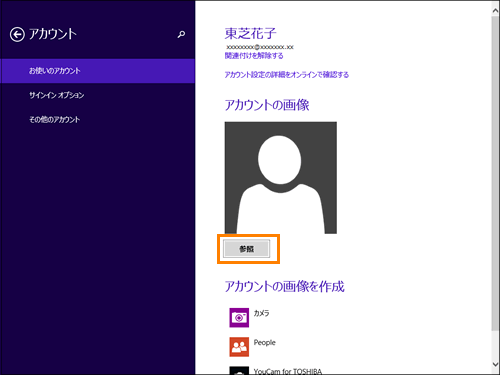Go back using the circled arrow icon
The width and height of the screenshot is (500, 375).
coord(17,34)
